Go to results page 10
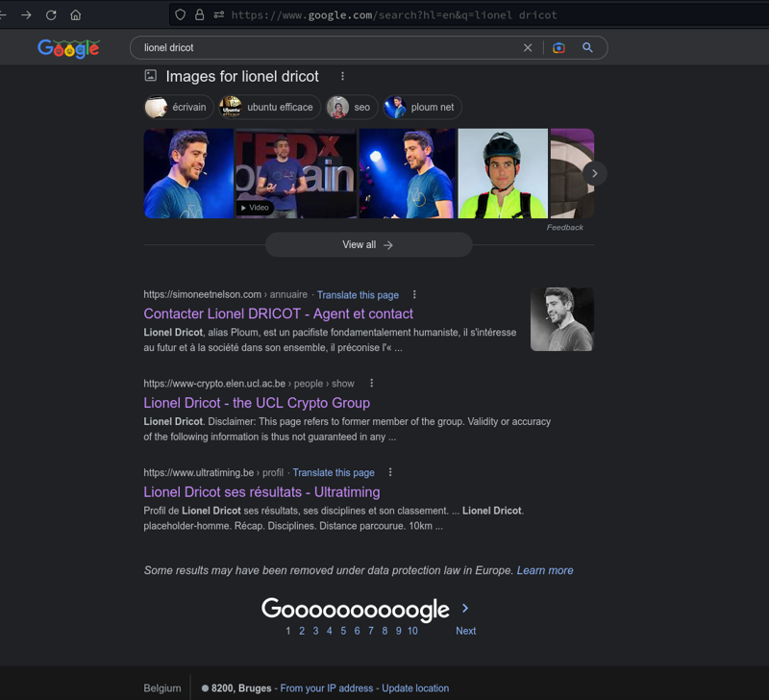Viewport: 769px width, 700px height. pos(412,631)
